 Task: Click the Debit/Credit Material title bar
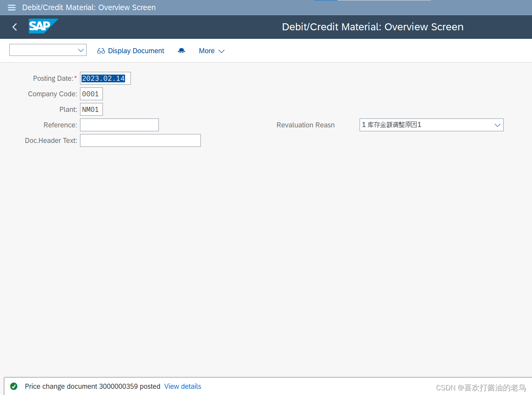click(372, 27)
